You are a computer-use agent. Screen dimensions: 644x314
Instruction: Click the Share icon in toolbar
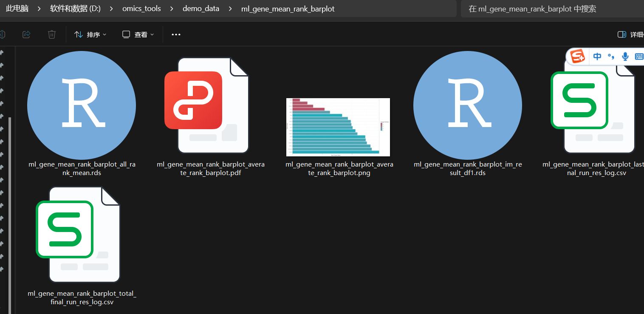(x=26, y=34)
